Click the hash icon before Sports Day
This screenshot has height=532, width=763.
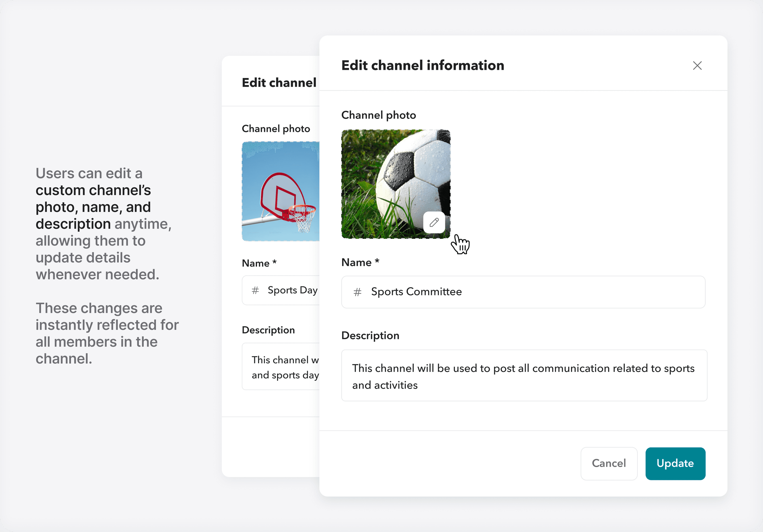pos(255,291)
